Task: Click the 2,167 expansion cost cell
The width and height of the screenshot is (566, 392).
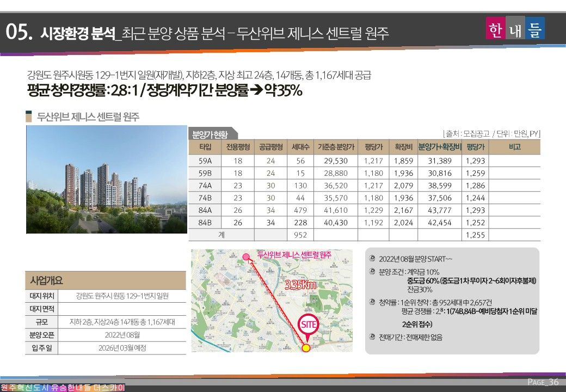Action: pyautogui.click(x=403, y=210)
